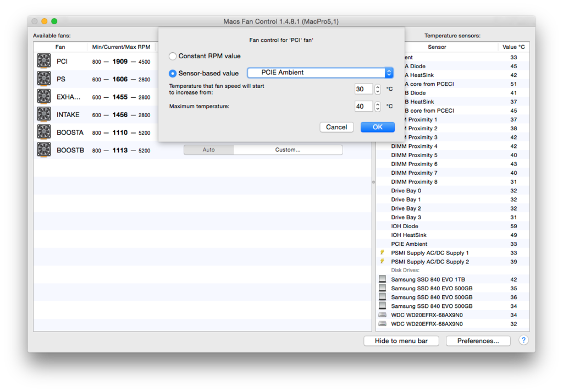Click the WDC drive icon at 34°C
Screen dimensions: 563x392
(x=383, y=315)
